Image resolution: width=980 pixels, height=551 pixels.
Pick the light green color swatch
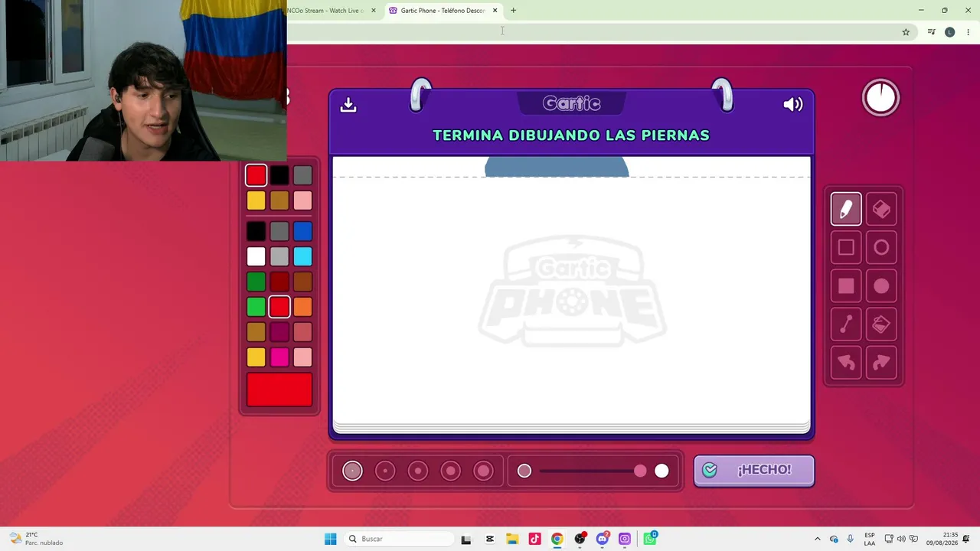pyautogui.click(x=256, y=307)
